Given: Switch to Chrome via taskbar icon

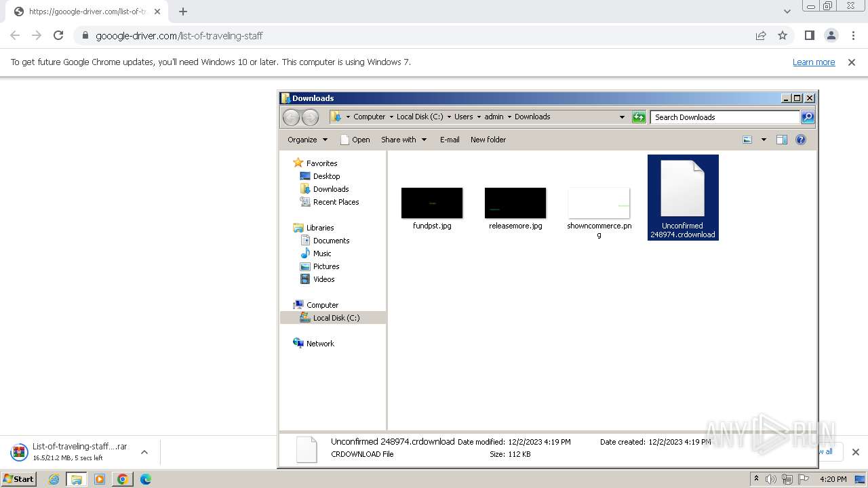Looking at the screenshot, I should [x=123, y=479].
